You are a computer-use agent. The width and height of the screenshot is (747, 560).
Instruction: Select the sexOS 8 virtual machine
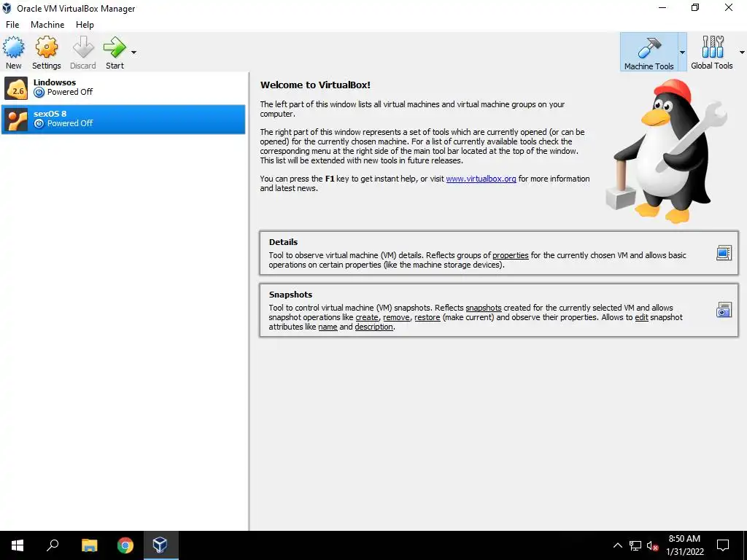click(x=123, y=120)
